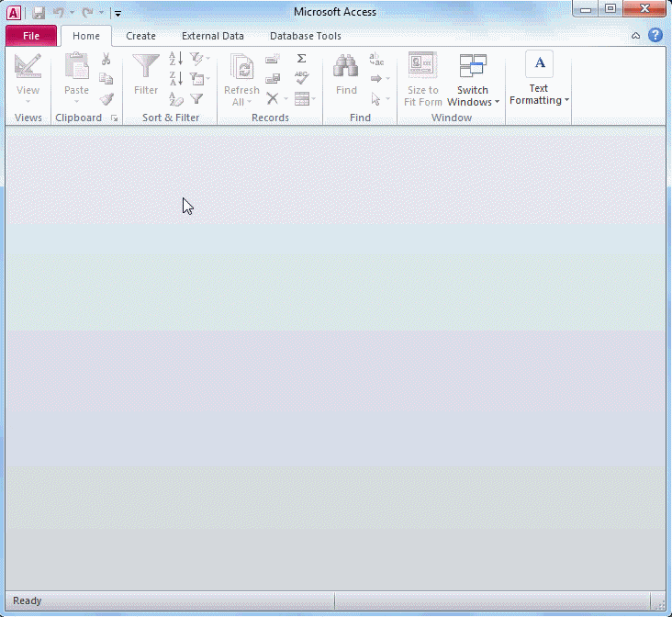Click the Cut scissors icon

coord(106,59)
